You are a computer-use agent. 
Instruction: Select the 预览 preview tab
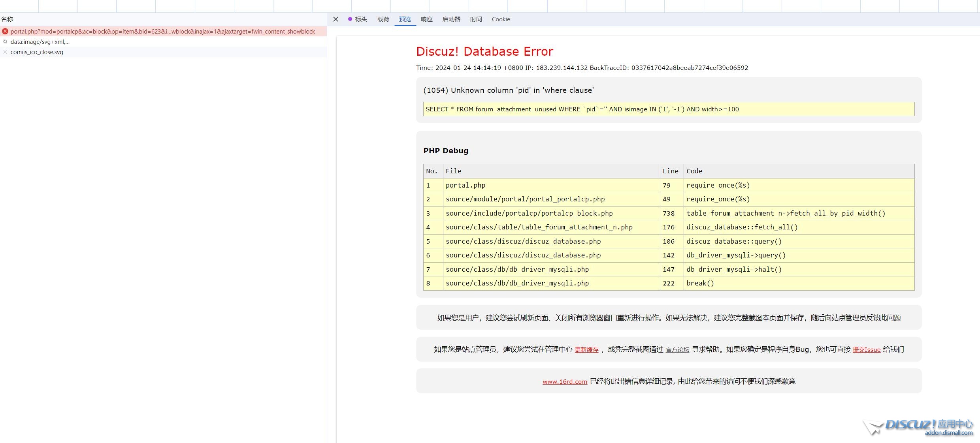tap(405, 19)
